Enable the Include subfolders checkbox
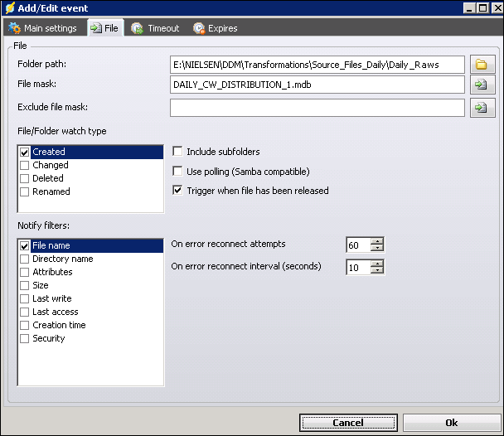This screenshot has width=504, height=436. tap(177, 152)
